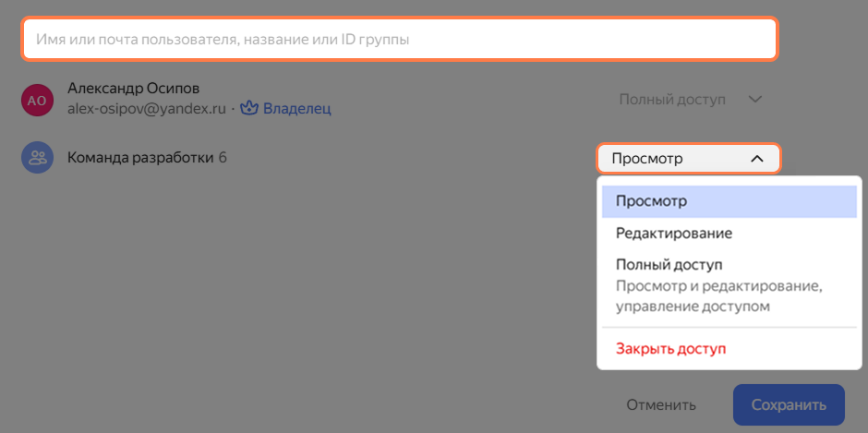This screenshot has width=868, height=433.
Task: Click the description text under Полный доступ option
Action: point(717,296)
